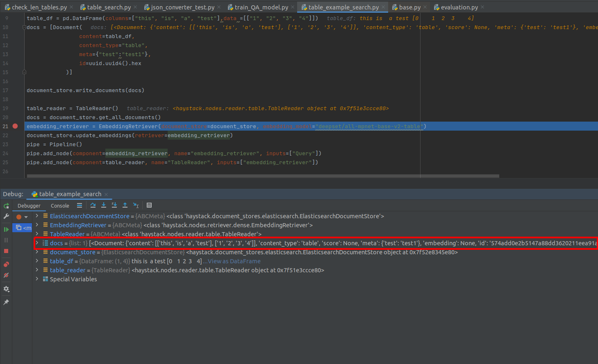Switch to the table_search.py tab
The width and height of the screenshot is (598, 364).
coord(109,7)
